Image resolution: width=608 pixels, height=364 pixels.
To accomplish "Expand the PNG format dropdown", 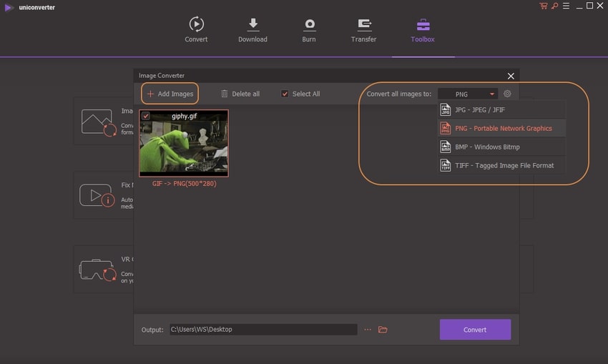I will [x=492, y=94].
